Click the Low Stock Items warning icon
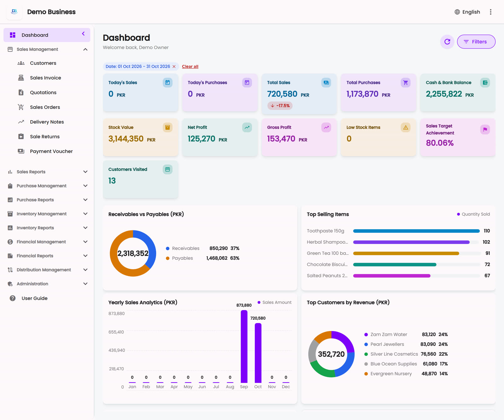The image size is (504, 420). pos(406,127)
